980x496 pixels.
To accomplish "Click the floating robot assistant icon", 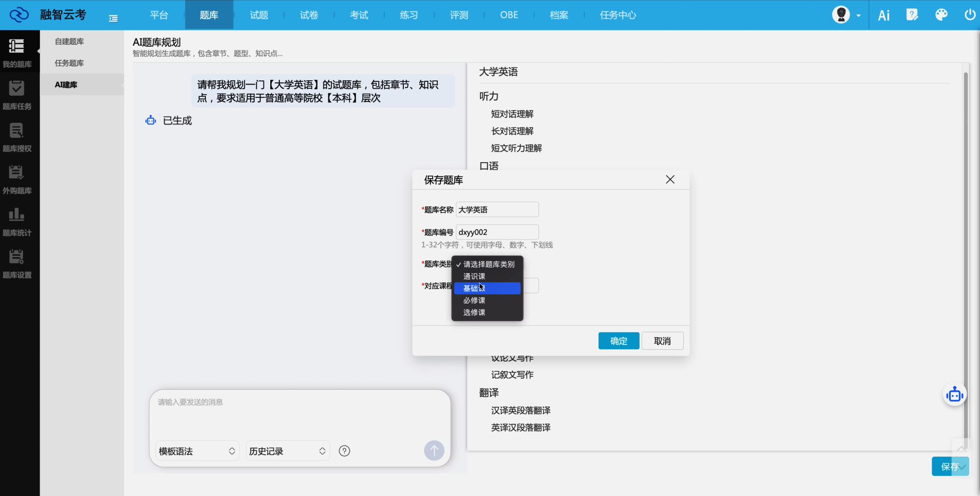I will tap(954, 394).
